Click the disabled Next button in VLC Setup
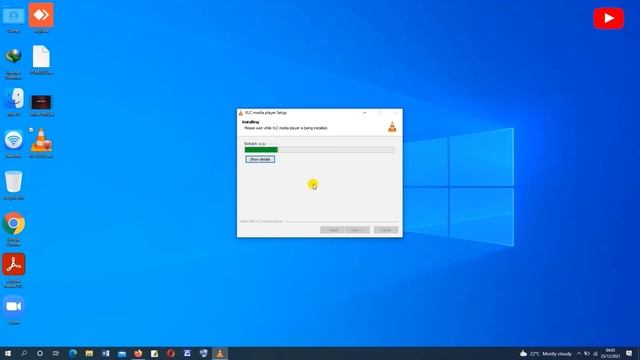Image resolution: width=640 pixels, height=360 pixels. point(358,230)
